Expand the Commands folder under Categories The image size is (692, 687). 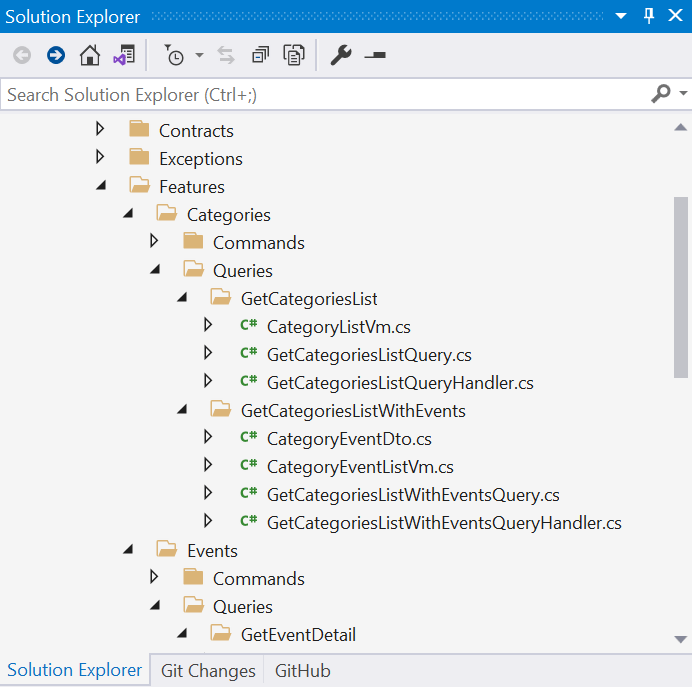click(x=154, y=241)
